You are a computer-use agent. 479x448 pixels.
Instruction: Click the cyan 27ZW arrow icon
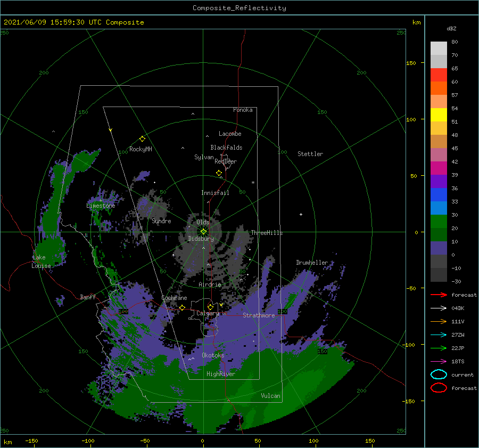coord(439,335)
